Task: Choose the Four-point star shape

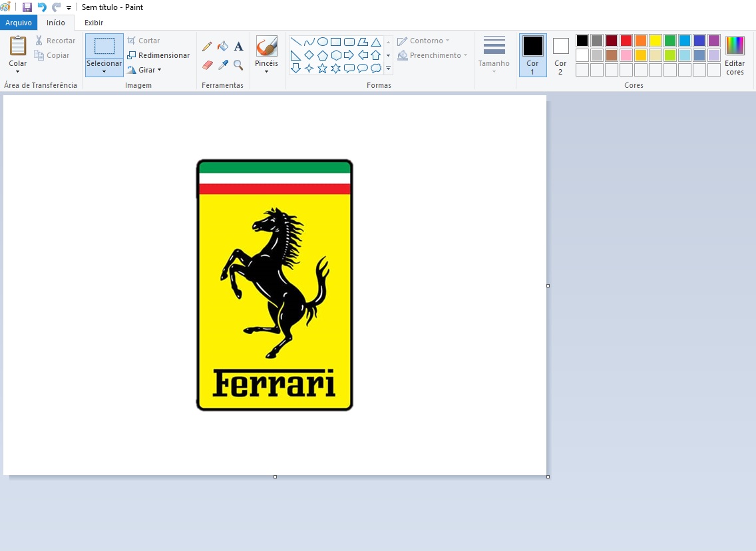Action: click(309, 68)
